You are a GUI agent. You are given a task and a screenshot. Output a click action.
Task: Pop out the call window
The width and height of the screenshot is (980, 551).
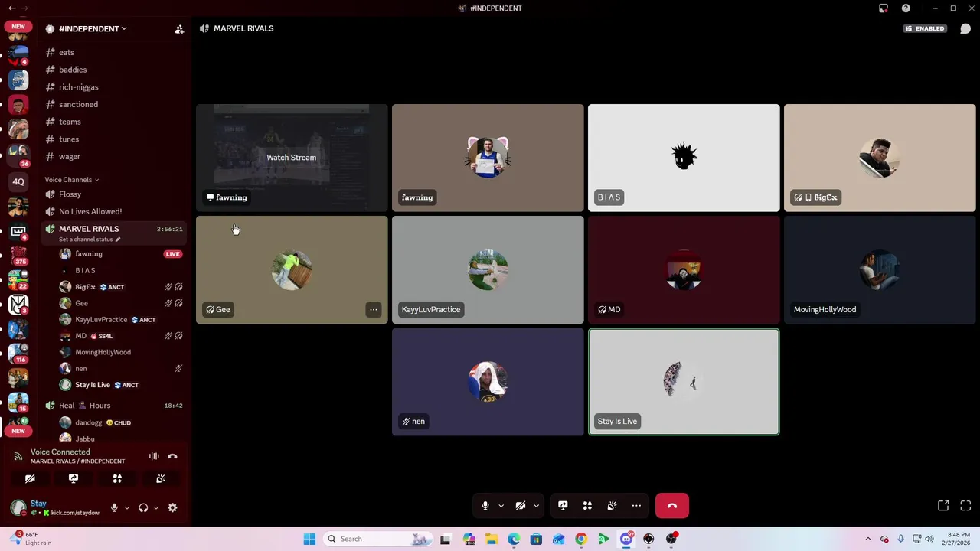(943, 506)
